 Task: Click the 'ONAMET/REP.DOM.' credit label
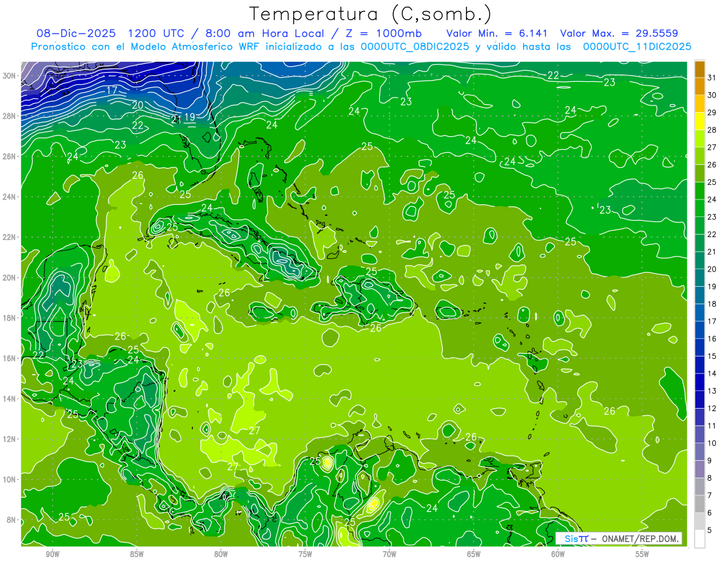click(639, 538)
